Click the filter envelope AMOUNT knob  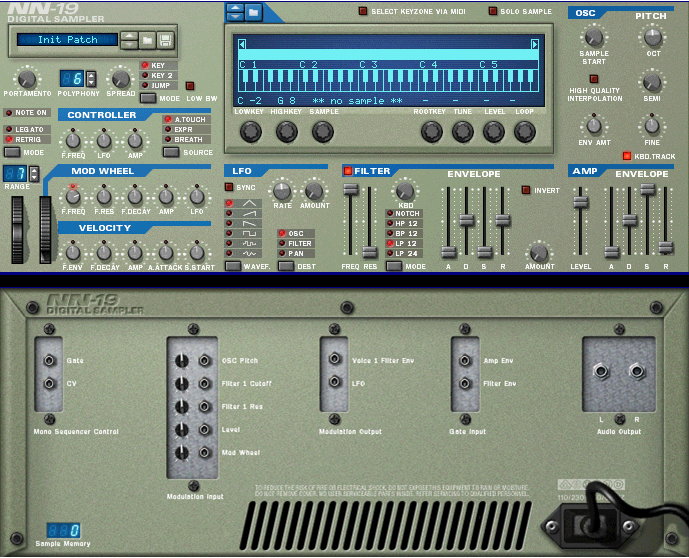click(x=539, y=253)
